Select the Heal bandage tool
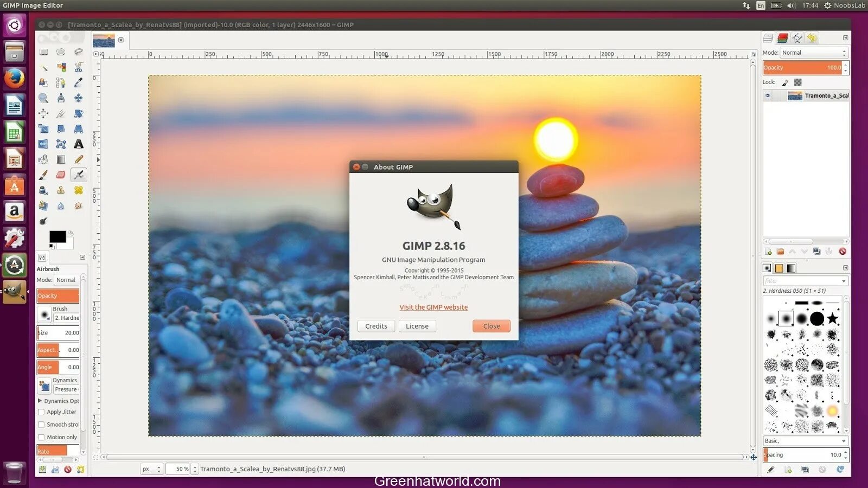Viewport: 868px width, 488px height. pos(79,190)
